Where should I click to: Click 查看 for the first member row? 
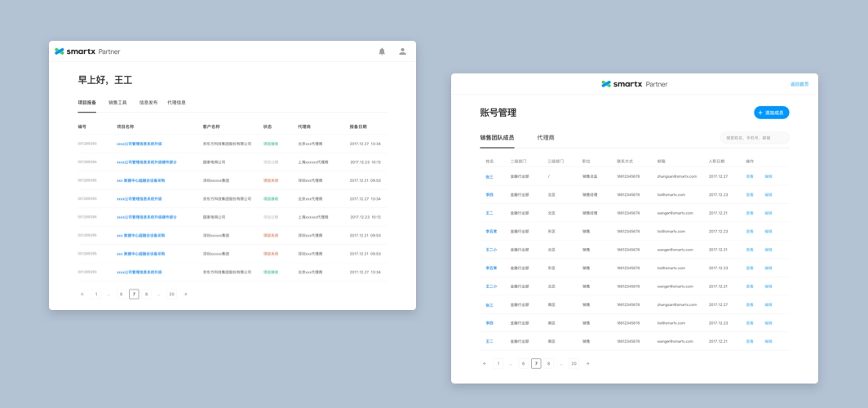tap(749, 176)
